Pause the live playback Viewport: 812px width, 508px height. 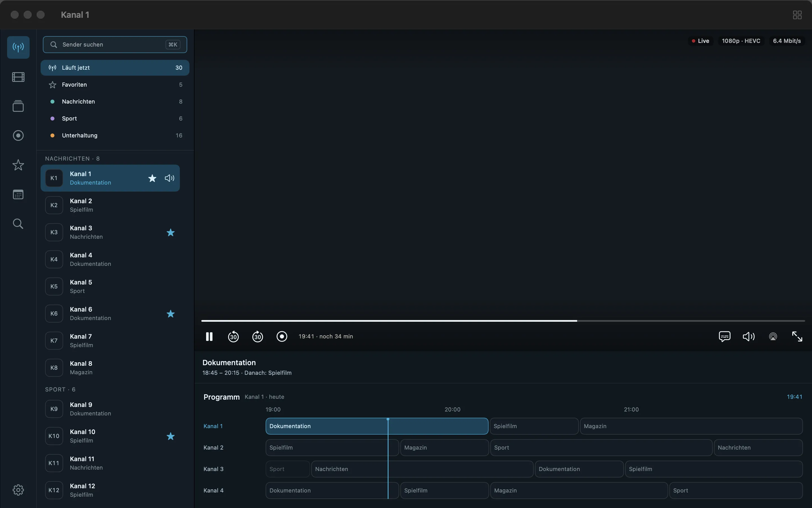pyautogui.click(x=209, y=336)
